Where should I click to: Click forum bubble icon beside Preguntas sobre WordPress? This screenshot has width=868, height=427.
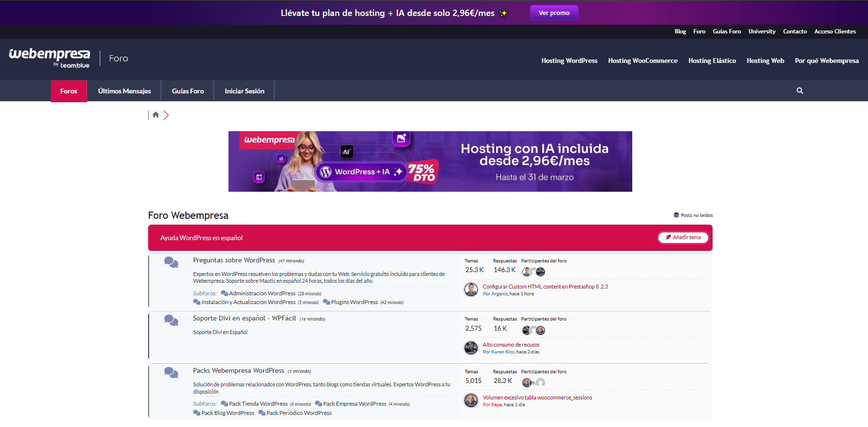171,262
